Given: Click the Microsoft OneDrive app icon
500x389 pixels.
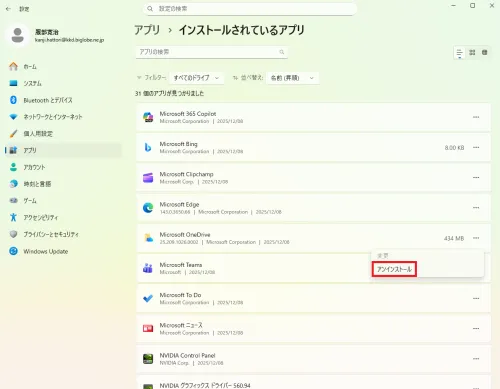Looking at the screenshot, I should (x=148, y=238).
